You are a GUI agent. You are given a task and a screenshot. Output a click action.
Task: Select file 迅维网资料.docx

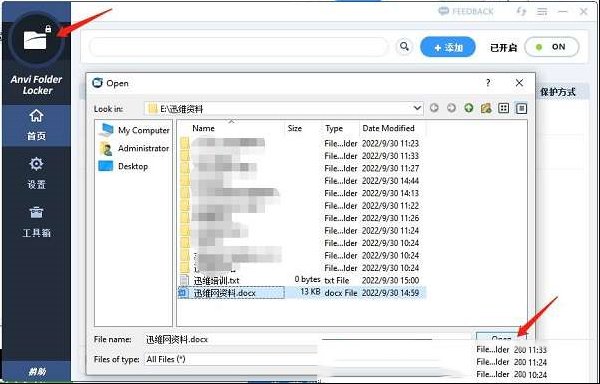225,293
